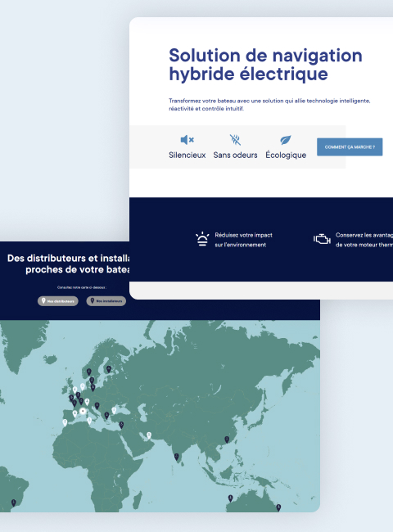393x532 pixels.
Task: Click the Transformez votre bateau paragraph text
Action: point(269,105)
